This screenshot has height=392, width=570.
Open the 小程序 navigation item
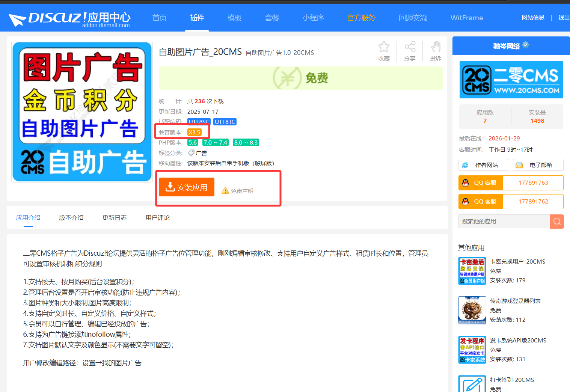313,18
